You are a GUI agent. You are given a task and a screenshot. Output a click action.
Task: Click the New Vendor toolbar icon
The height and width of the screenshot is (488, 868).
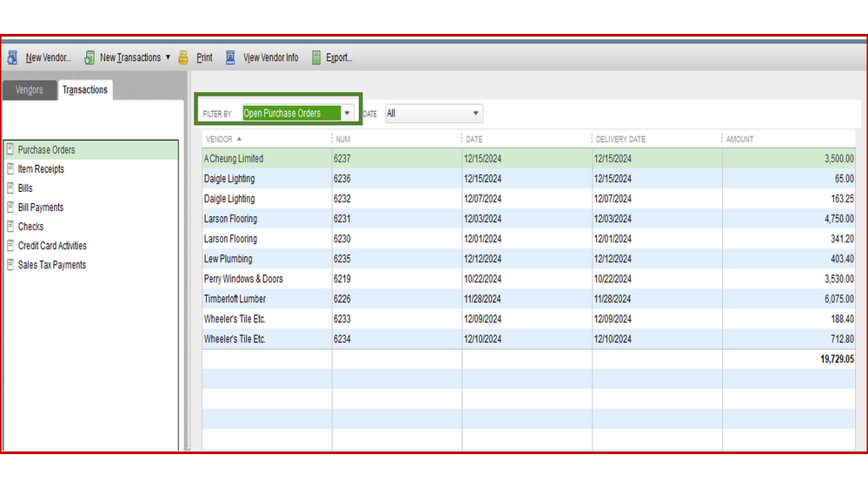tap(12, 58)
